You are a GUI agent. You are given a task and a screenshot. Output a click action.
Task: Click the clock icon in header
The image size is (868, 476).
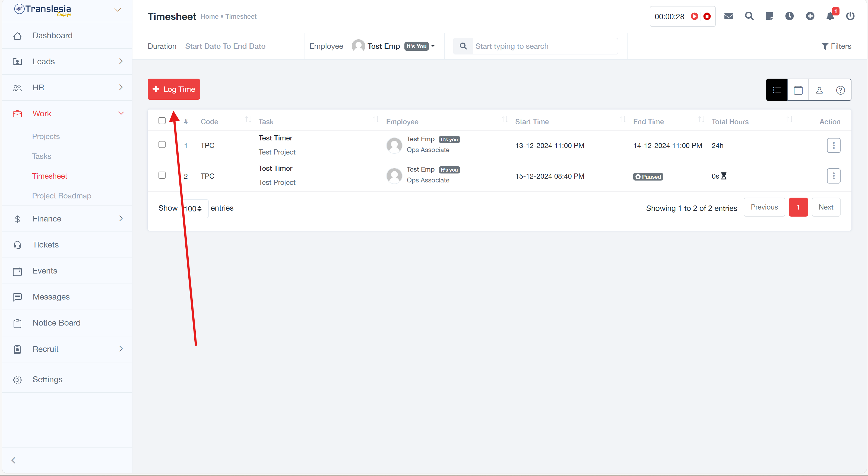(790, 16)
